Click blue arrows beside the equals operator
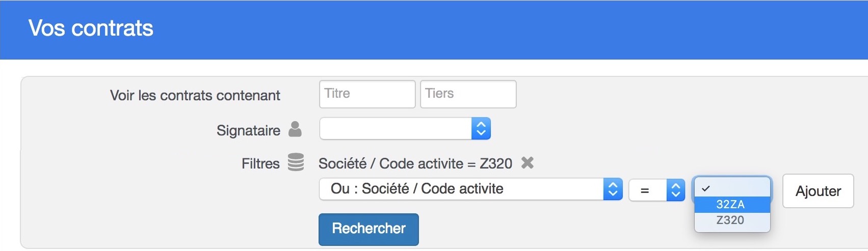 coord(676,190)
